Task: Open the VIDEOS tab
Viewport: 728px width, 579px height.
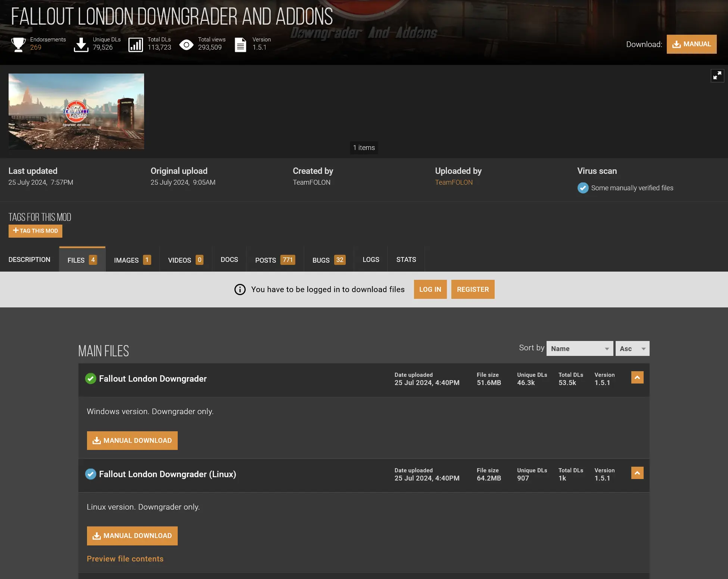Action: 186,260
